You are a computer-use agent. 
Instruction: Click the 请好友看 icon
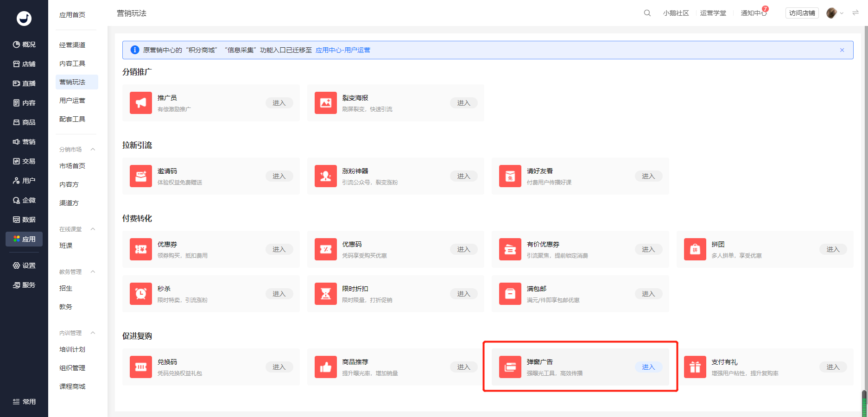(x=510, y=176)
